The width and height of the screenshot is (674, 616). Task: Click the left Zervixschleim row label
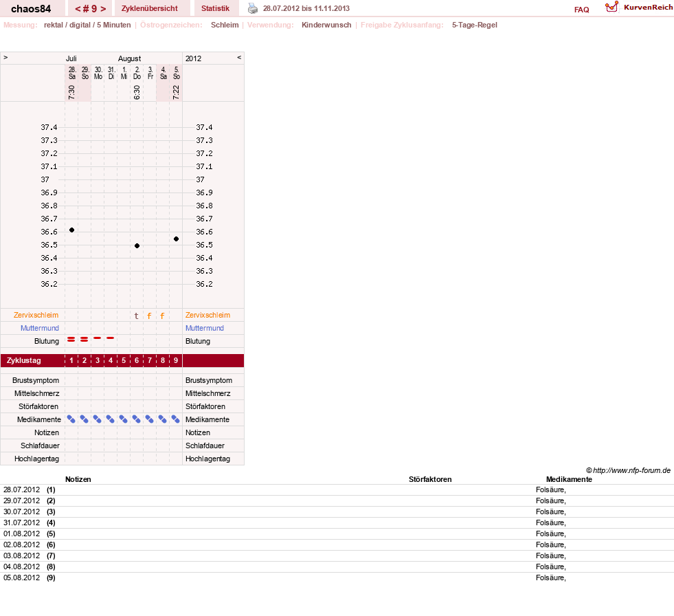tap(36, 315)
